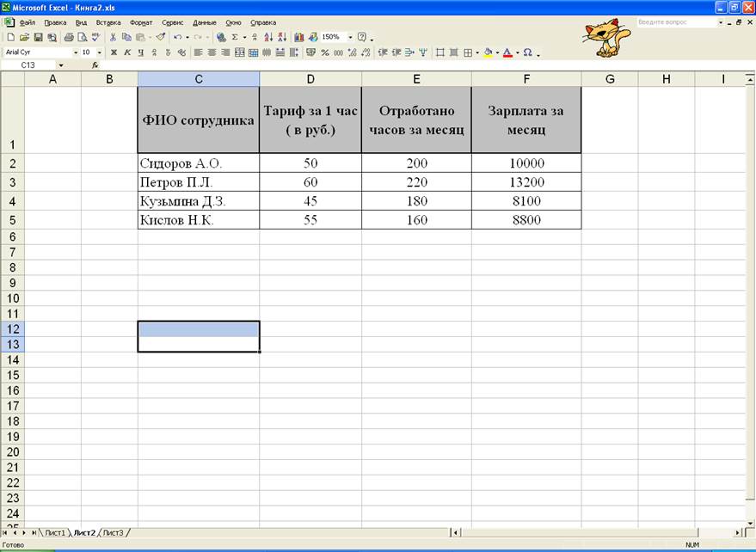This screenshot has width=756, height=552.
Task: Toggle bold formatting (Ж)
Action: click(x=114, y=52)
